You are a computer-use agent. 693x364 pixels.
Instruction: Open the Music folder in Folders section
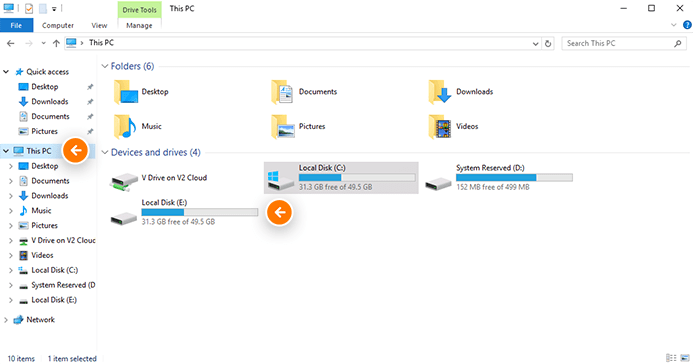coord(138,126)
